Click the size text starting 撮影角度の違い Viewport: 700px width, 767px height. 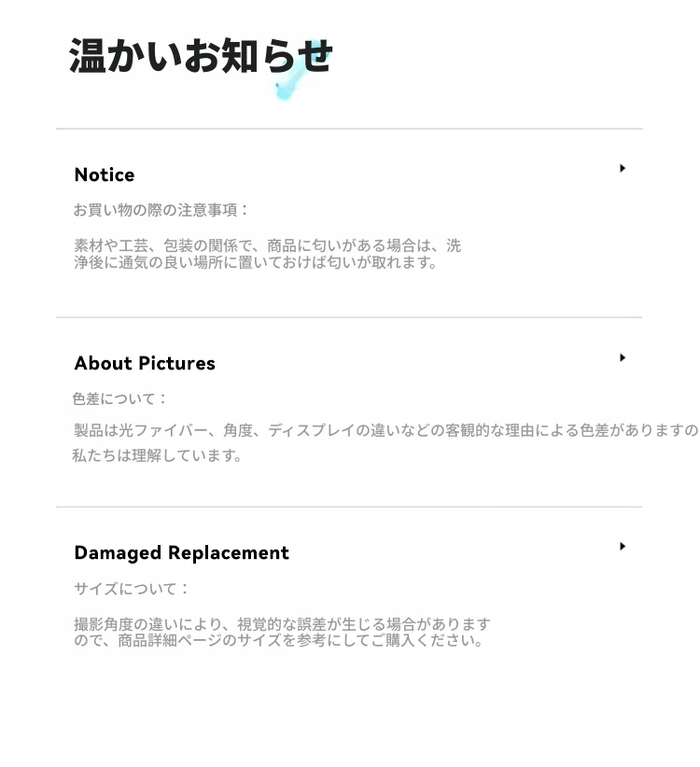click(x=282, y=624)
